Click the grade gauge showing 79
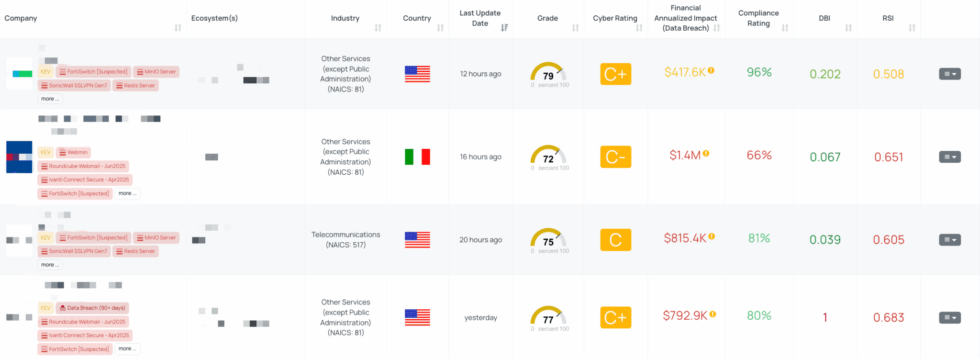Viewport: 980px width, 359px height. 548,73
